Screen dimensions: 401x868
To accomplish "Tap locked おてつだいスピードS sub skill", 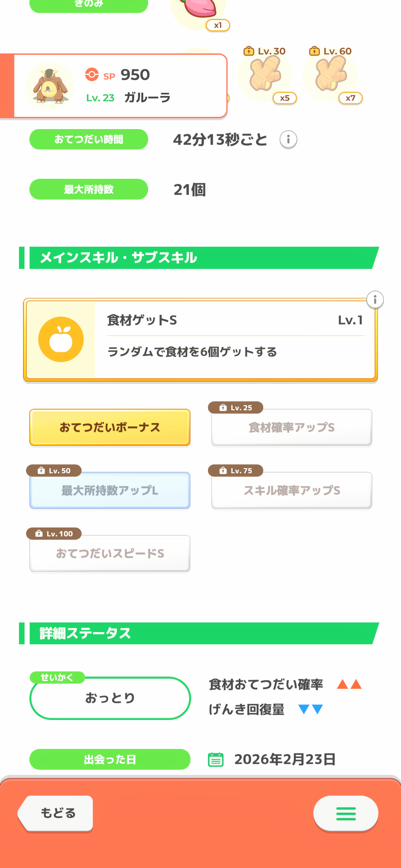I will tap(110, 553).
